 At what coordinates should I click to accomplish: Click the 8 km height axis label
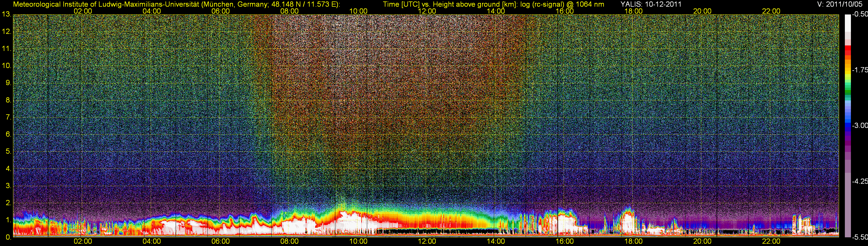[x=8, y=100]
